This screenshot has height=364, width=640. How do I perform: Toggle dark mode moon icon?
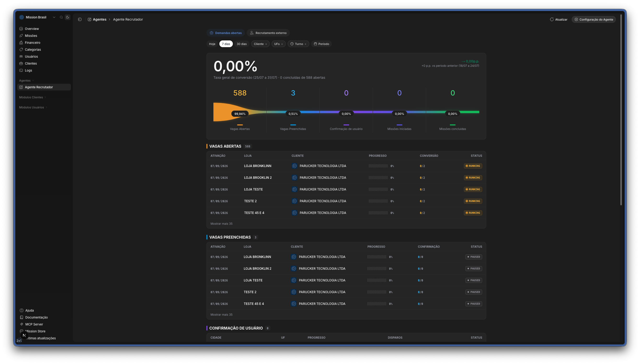tap(68, 17)
